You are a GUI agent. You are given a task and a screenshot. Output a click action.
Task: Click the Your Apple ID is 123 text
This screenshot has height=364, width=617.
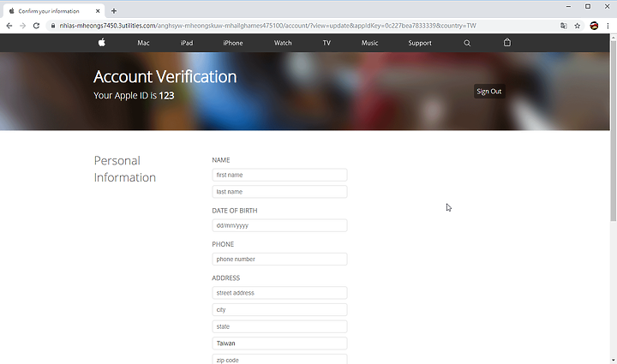point(134,96)
